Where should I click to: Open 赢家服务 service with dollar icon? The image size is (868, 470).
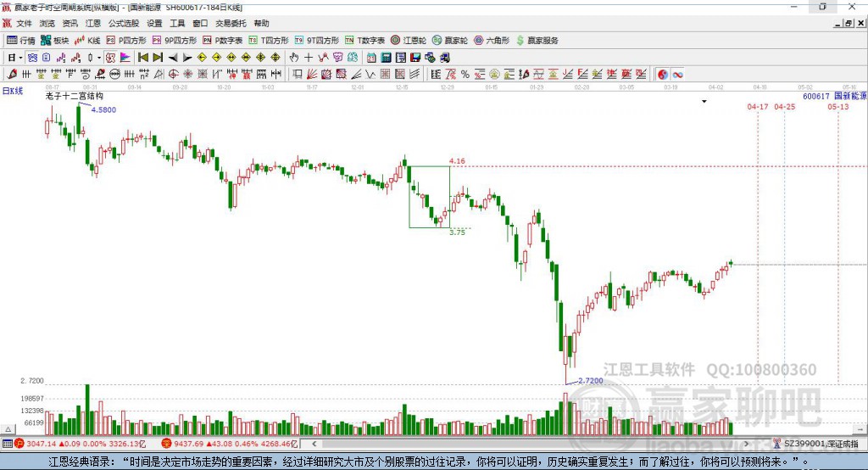[x=537, y=41]
